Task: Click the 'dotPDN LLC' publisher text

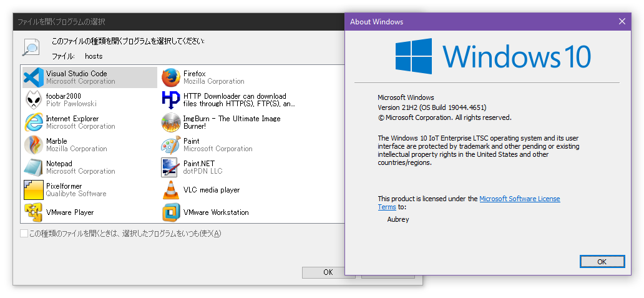Action: [x=203, y=171]
